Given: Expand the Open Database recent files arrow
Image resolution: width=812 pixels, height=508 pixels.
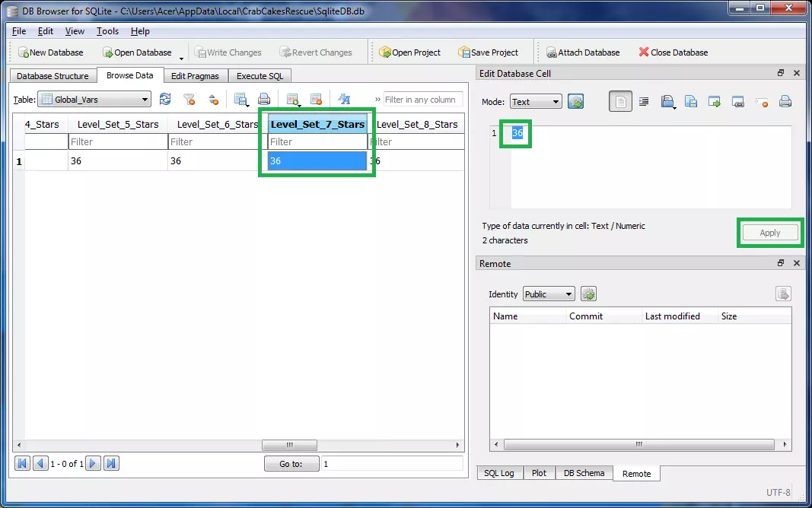Looking at the screenshot, I should tap(181, 58).
